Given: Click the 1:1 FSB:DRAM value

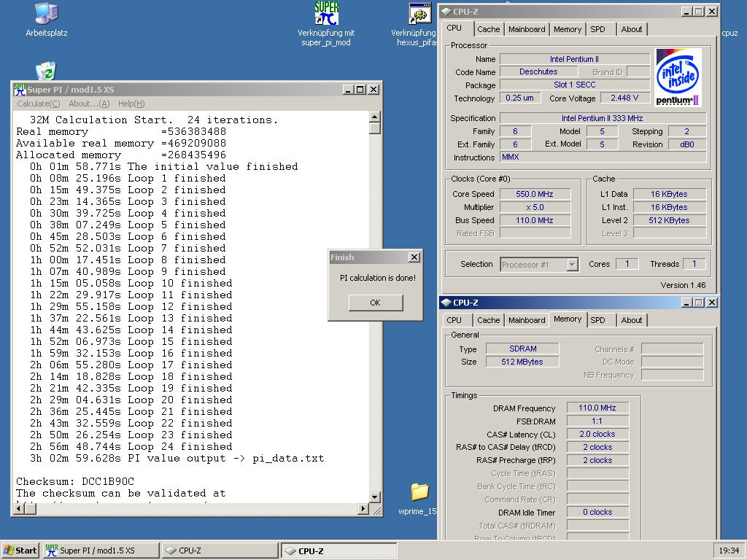Looking at the screenshot, I should tap(597, 421).
